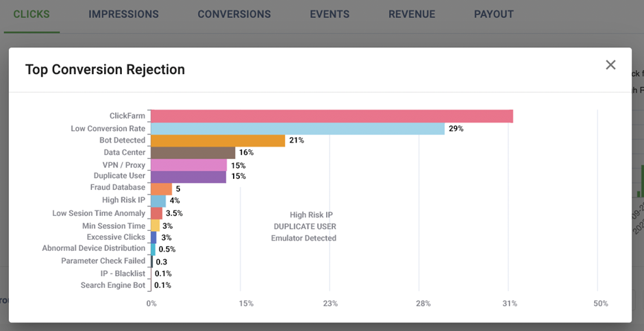644x331 pixels.
Task: Click the blue Excessive Clicks bar
Action: point(153,237)
